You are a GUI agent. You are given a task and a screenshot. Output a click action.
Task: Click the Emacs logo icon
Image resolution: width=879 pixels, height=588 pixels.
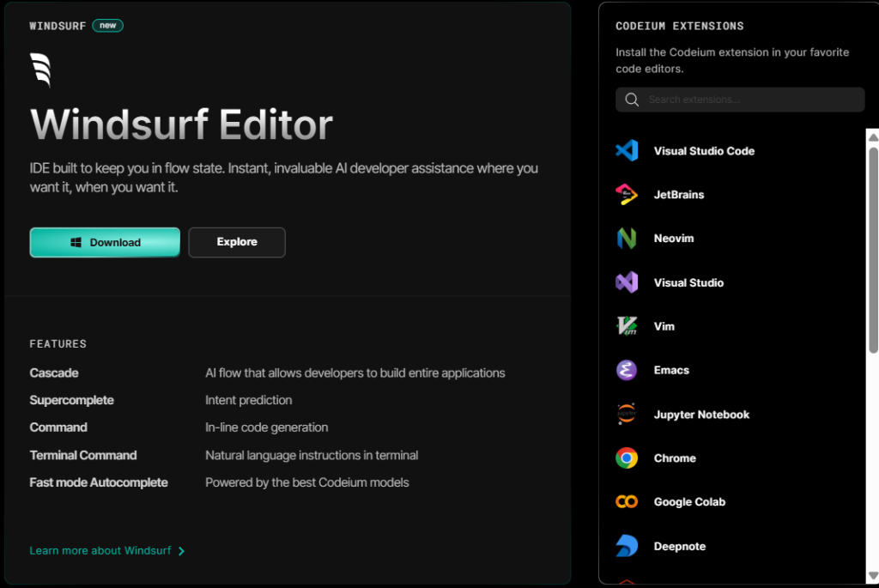(627, 370)
